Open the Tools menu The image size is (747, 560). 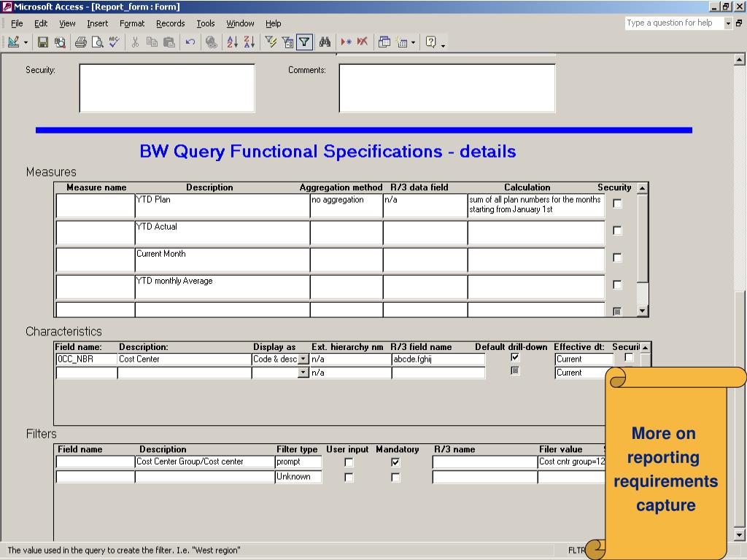[205, 23]
